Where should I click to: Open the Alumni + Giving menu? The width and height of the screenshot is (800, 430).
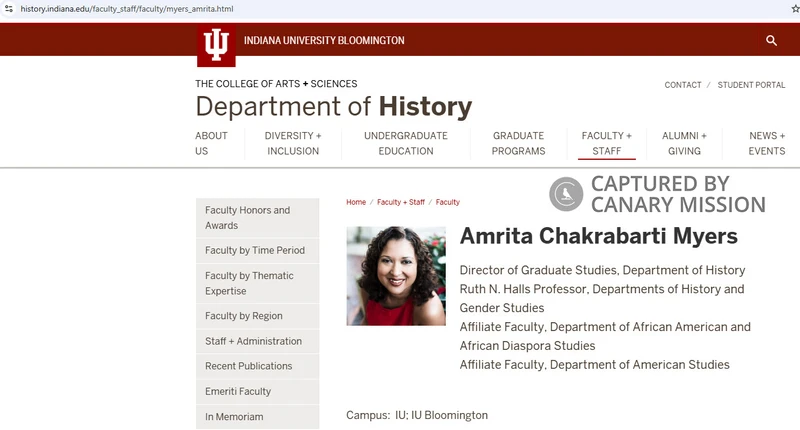(684, 143)
